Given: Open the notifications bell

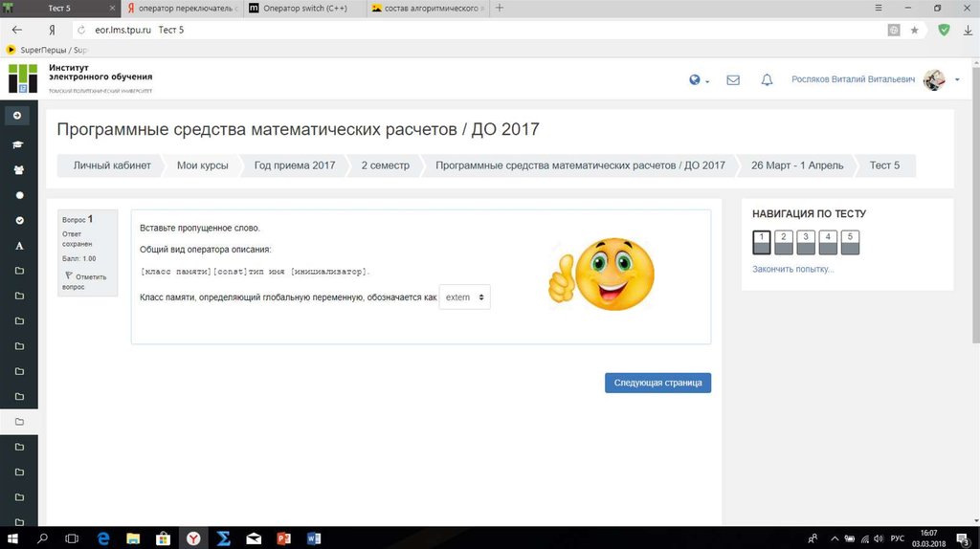Looking at the screenshot, I should tap(767, 80).
